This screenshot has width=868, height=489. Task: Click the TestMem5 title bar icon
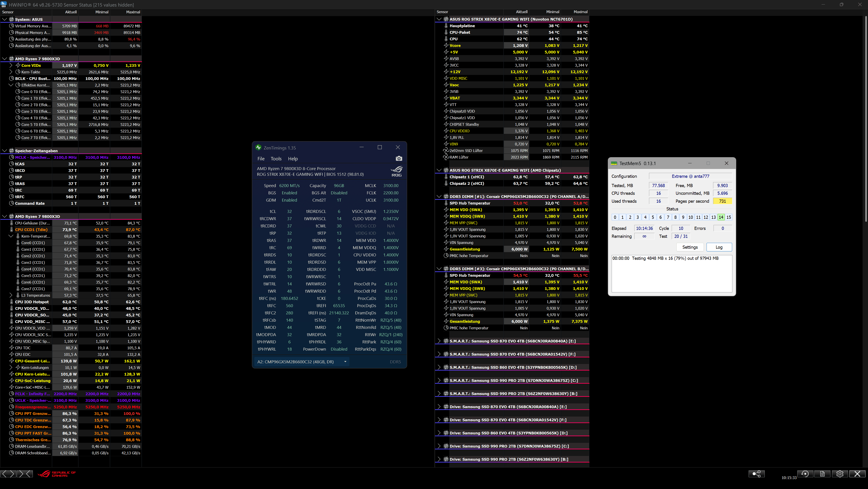coord(614,164)
